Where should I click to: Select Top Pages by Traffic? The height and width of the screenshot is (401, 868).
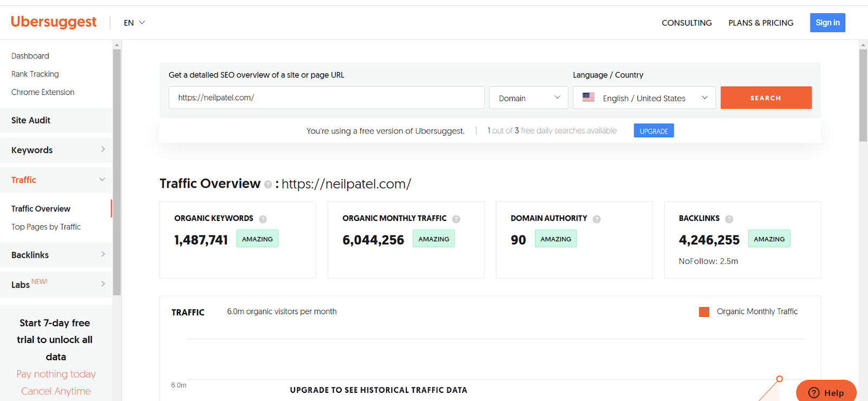click(46, 227)
